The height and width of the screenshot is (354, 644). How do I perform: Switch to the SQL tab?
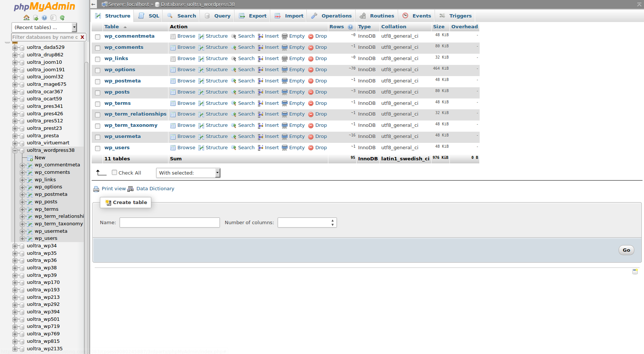tap(149, 16)
